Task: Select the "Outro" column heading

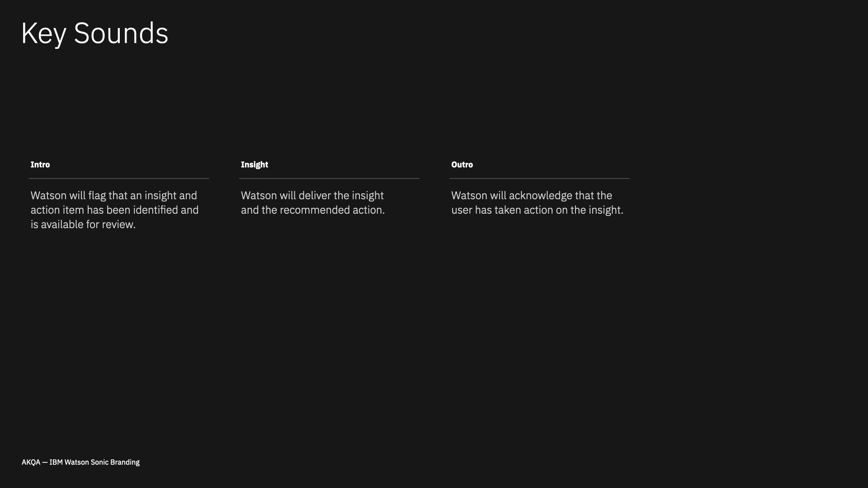Action: tap(462, 164)
